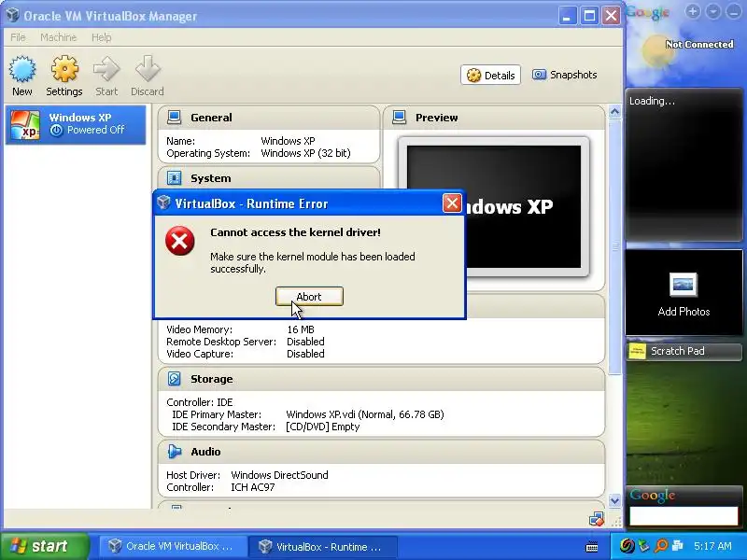This screenshot has height=560, width=747.
Task: Click the Abort button in the error dialog
Action: pyautogui.click(x=309, y=297)
